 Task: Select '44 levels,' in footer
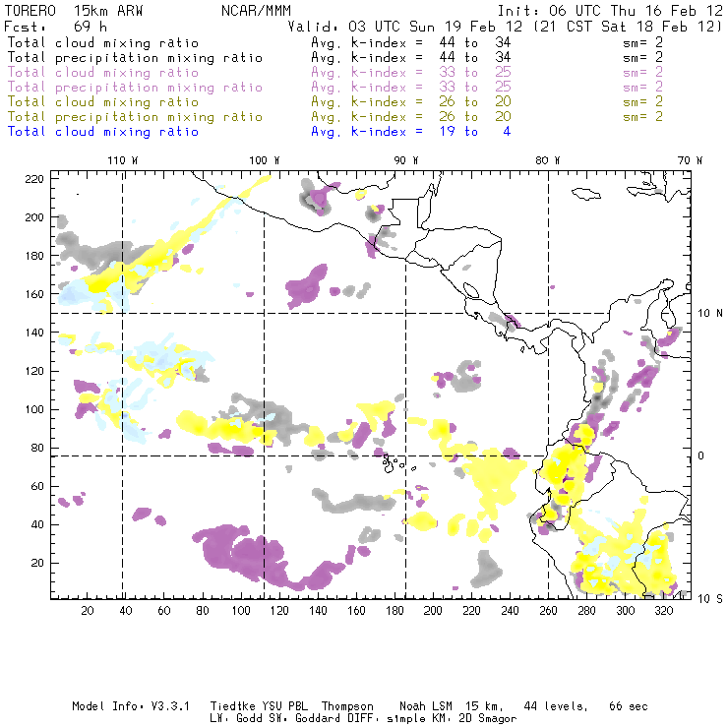[x=556, y=706]
